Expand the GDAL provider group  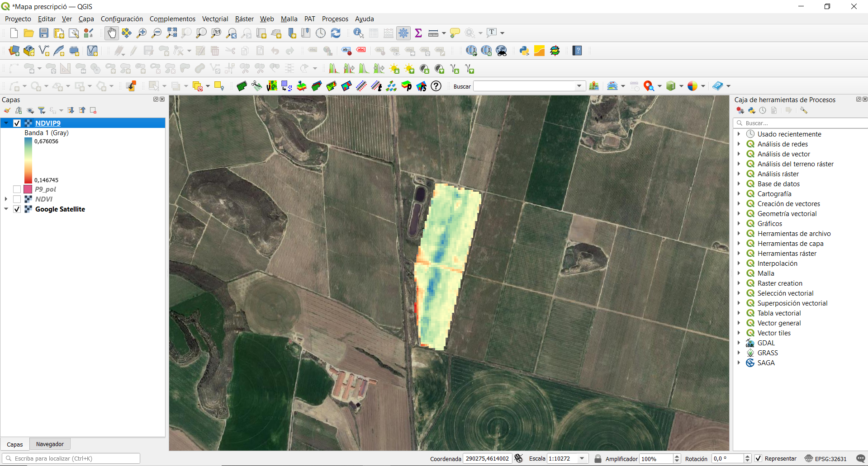[739, 343]
